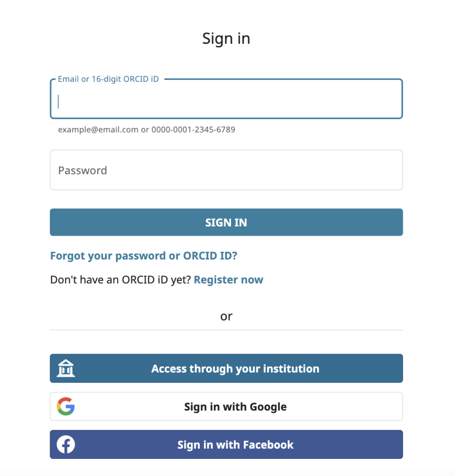Follow the "Register now" link

coord(228,279)
